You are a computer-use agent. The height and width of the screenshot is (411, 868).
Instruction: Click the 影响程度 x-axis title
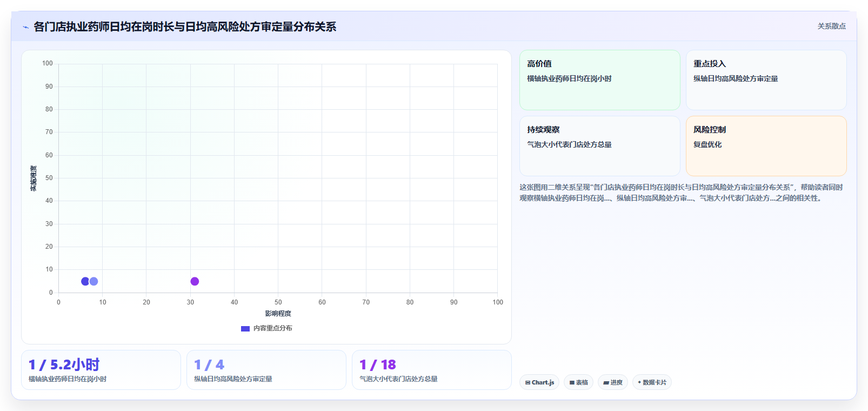point(278,314)
